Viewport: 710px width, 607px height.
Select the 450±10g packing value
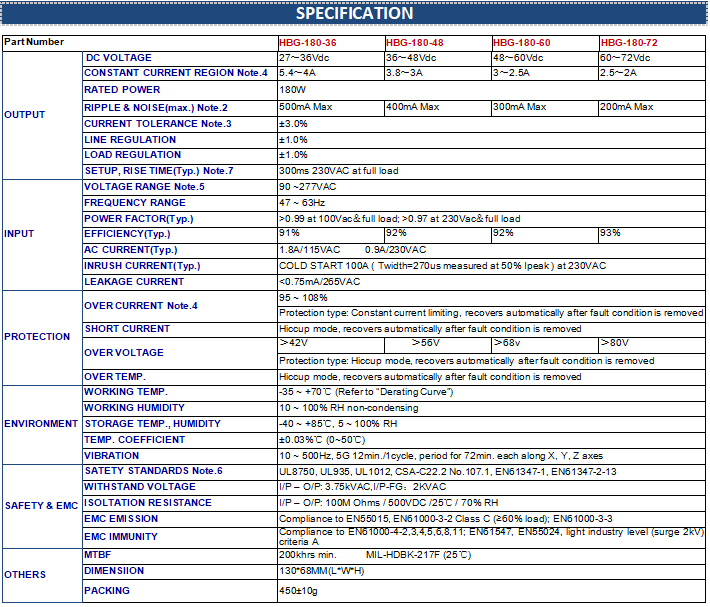[x=301, y=591]
